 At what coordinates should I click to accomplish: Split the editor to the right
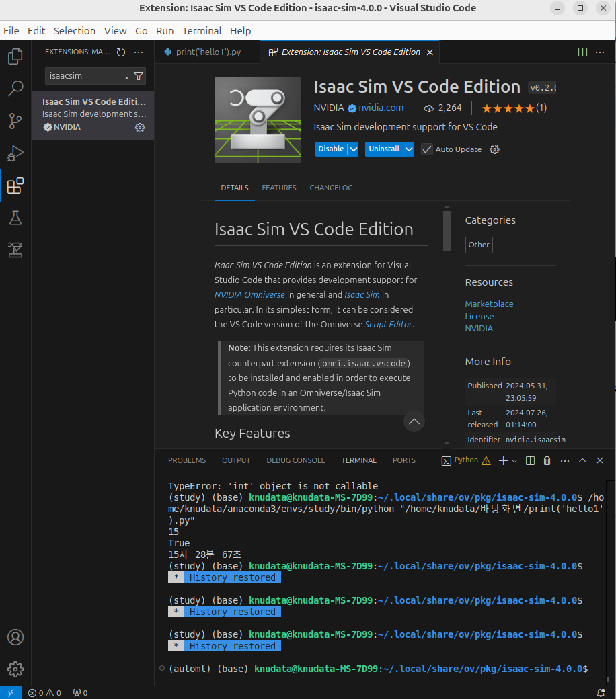click(582, 52)
